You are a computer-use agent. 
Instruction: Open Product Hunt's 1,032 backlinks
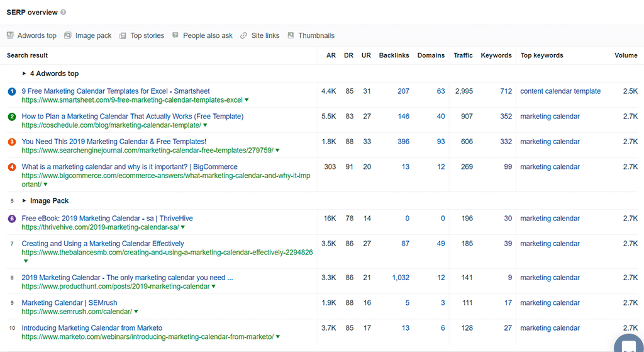pos(401,278)
